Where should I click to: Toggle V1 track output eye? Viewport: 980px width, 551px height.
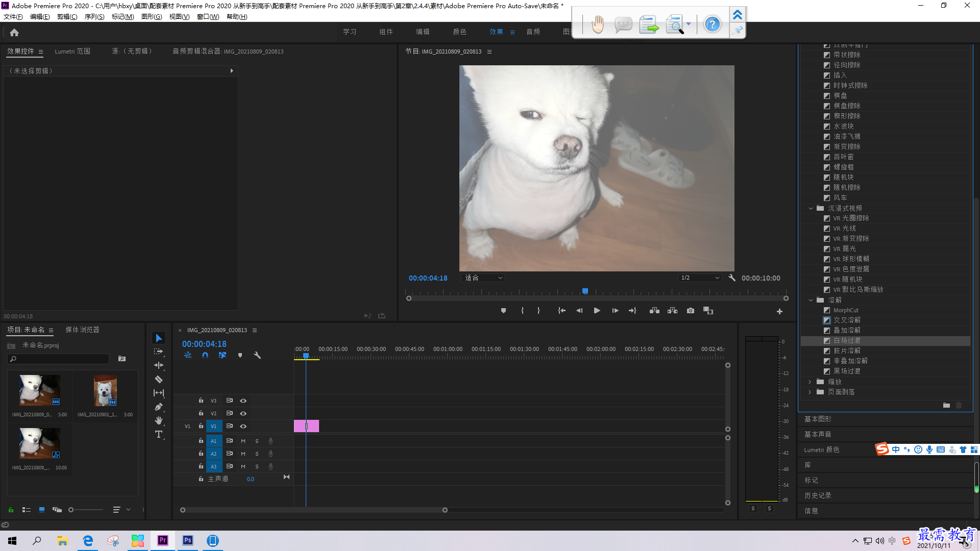243,426
